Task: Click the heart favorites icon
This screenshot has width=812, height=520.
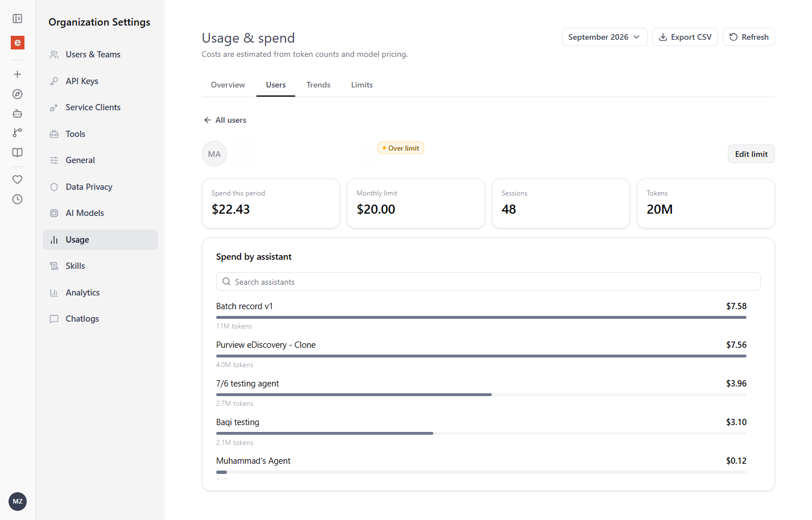Action: coord(18,180)
